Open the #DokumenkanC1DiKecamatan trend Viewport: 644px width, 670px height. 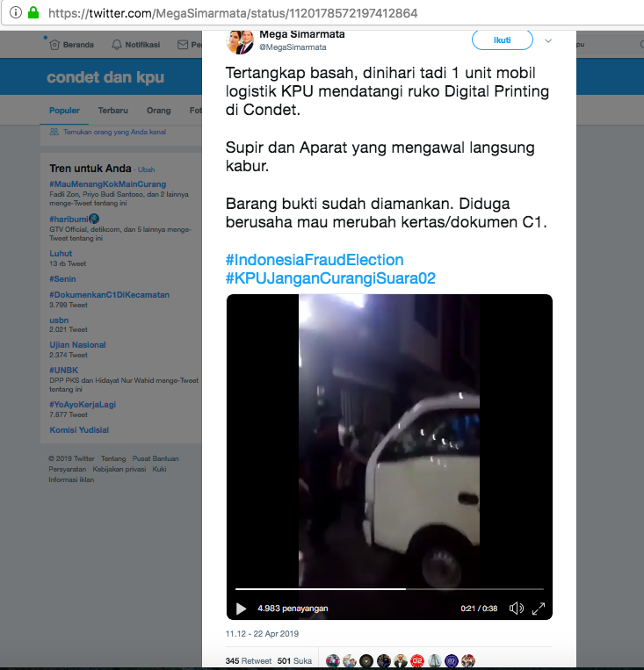109,294
